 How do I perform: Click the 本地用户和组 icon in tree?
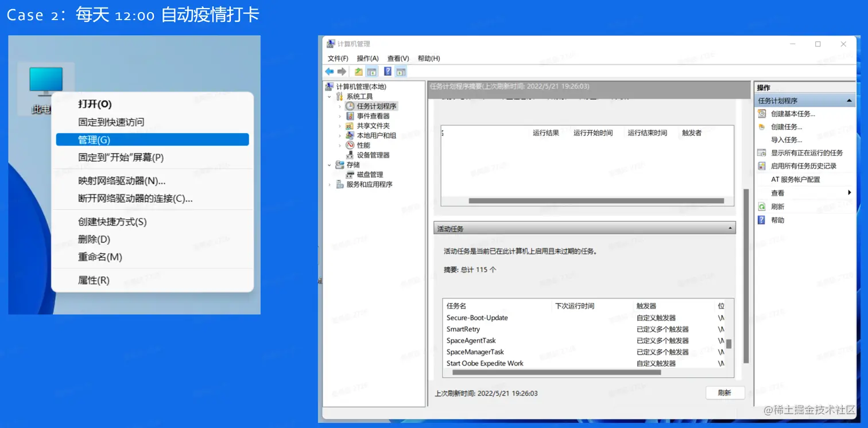(x=350, y=135)
